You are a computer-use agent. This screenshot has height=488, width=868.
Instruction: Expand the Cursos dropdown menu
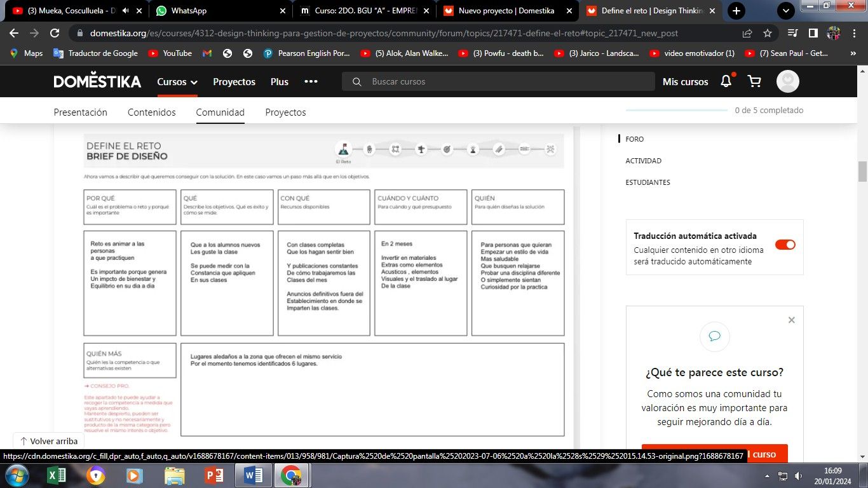[177, 81]
